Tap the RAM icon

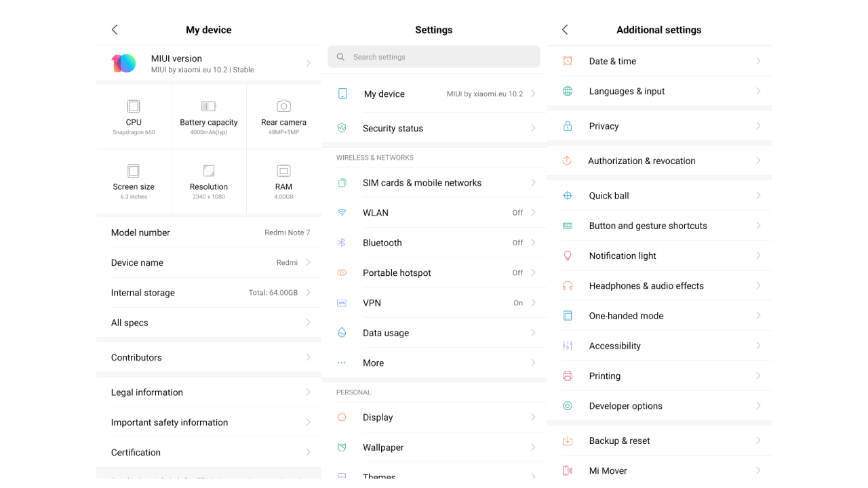pos(284,171)
